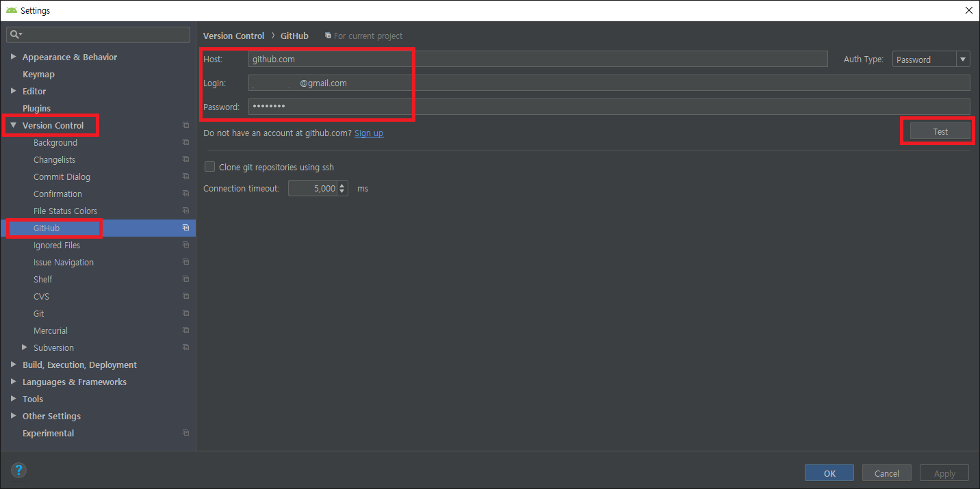Screen dimensions: 980x489
Task: Open Git settings page
Action: click(38, 313)
